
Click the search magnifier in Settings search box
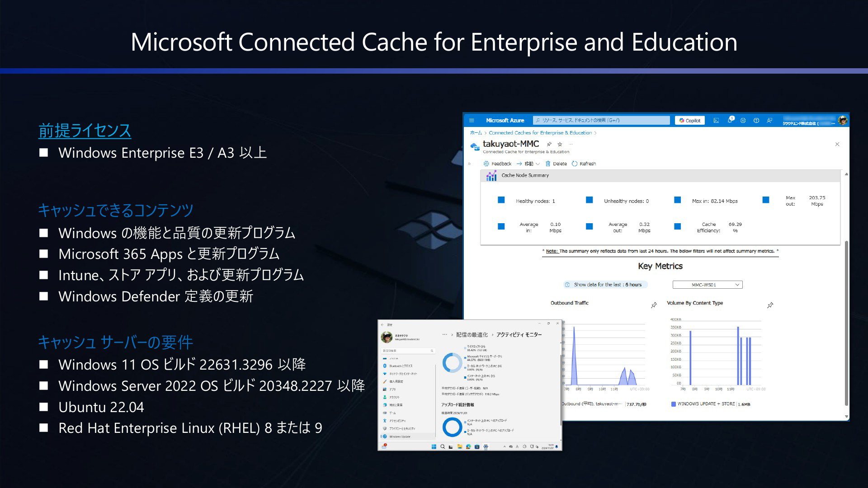(432, 351)
